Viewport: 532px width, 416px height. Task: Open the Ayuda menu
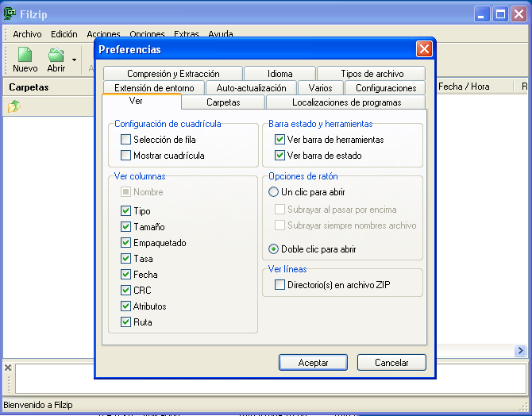tap(221, 34)
